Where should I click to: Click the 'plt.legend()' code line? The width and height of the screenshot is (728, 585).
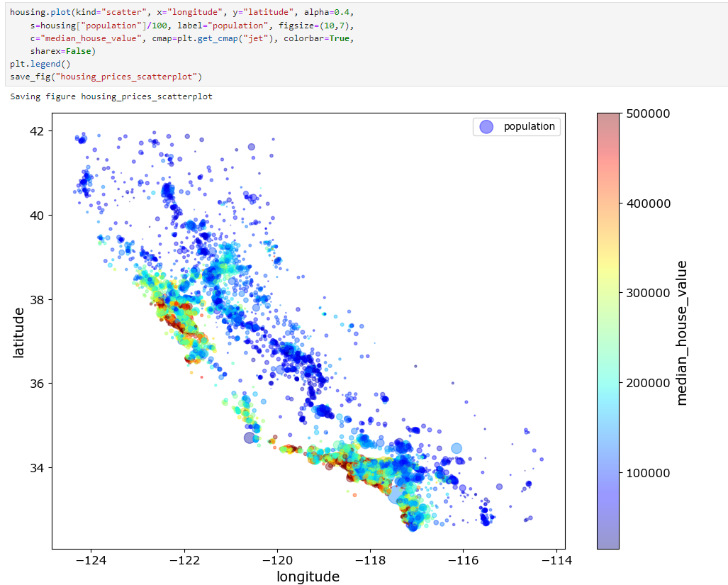[x=40, y=64]
